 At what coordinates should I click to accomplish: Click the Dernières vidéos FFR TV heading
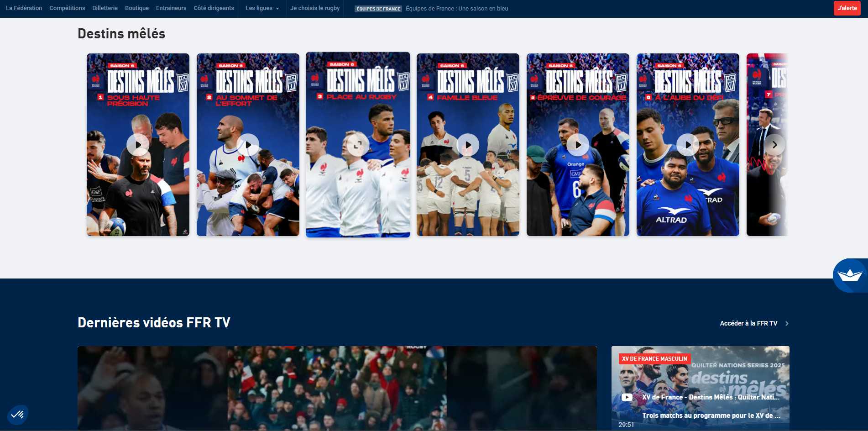(x=154, y=323)
